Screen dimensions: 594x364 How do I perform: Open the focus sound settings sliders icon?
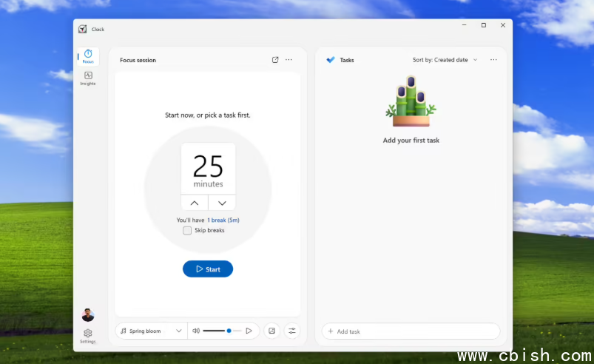[291, 331]
